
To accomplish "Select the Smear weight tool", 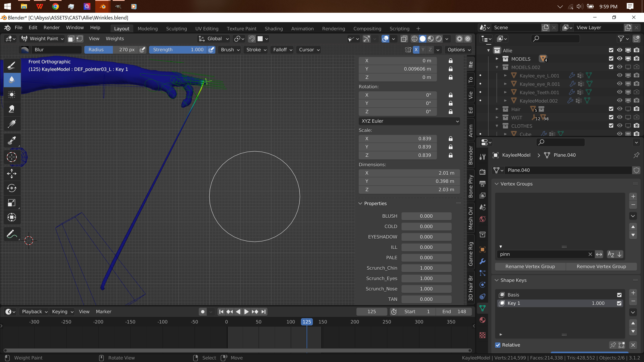I will (x=12, y=109).
